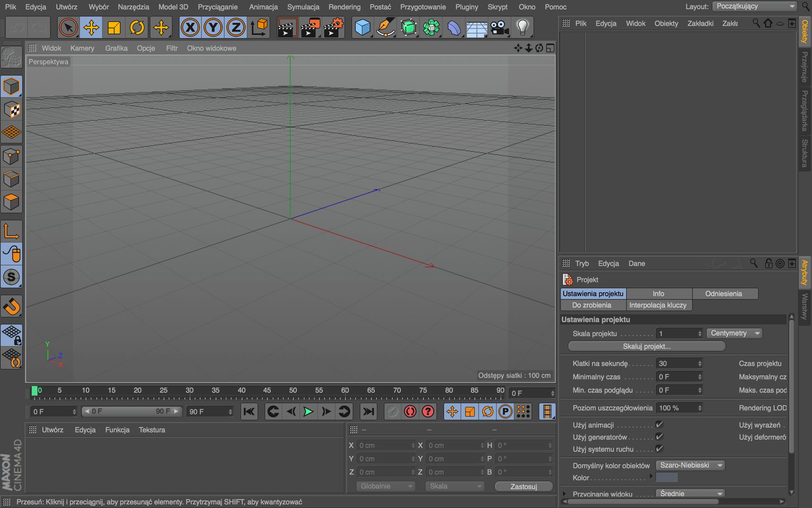
Task: Click green playhead at frame 0
Action: pos(34,391)
